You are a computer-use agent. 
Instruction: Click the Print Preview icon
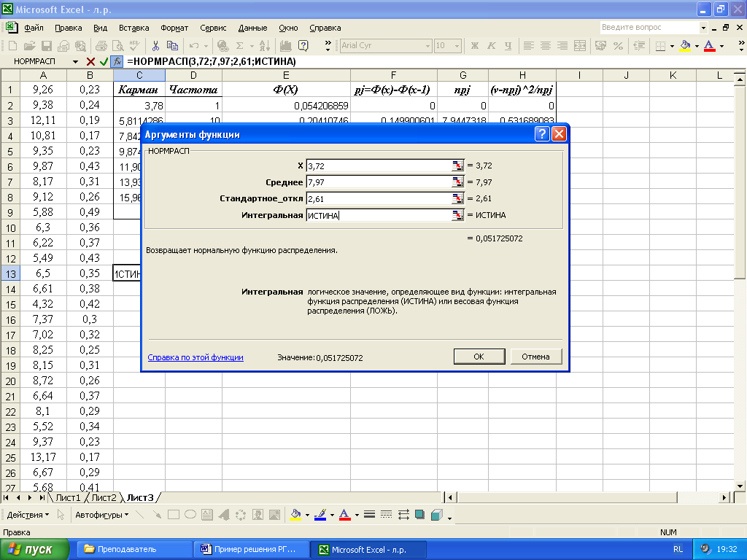pyautogui.click(x=117, y=46)
